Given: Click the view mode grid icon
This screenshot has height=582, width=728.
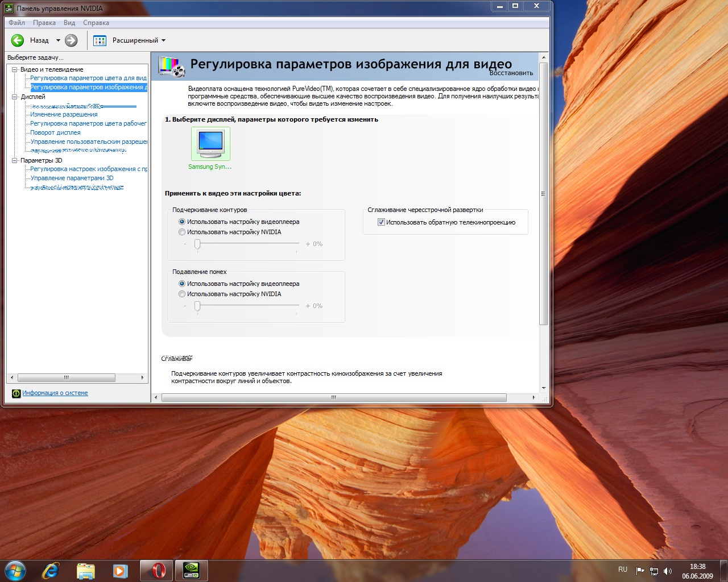Looking at the screenshot, I should click(x=100, y=40).
